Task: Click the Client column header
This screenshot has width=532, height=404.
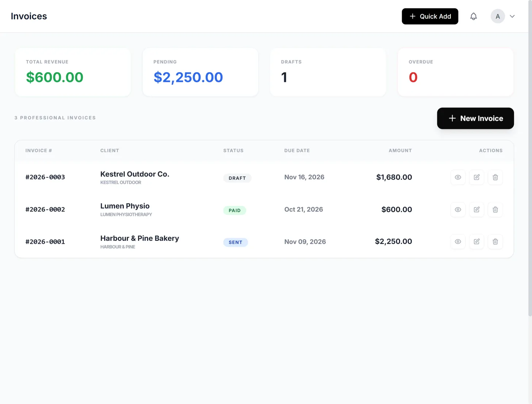Action: click(110, 151)
